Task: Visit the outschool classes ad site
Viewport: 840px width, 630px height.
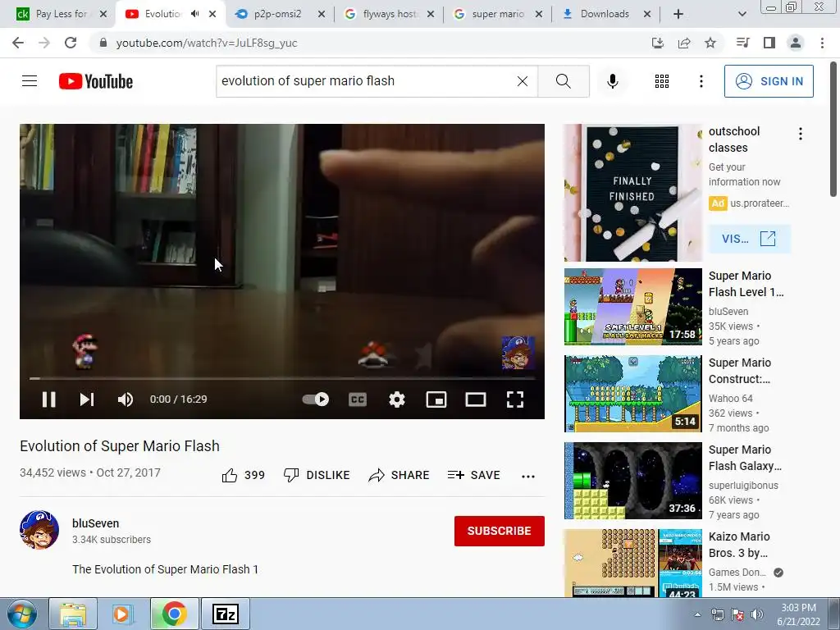Action: tap(749, 239)
